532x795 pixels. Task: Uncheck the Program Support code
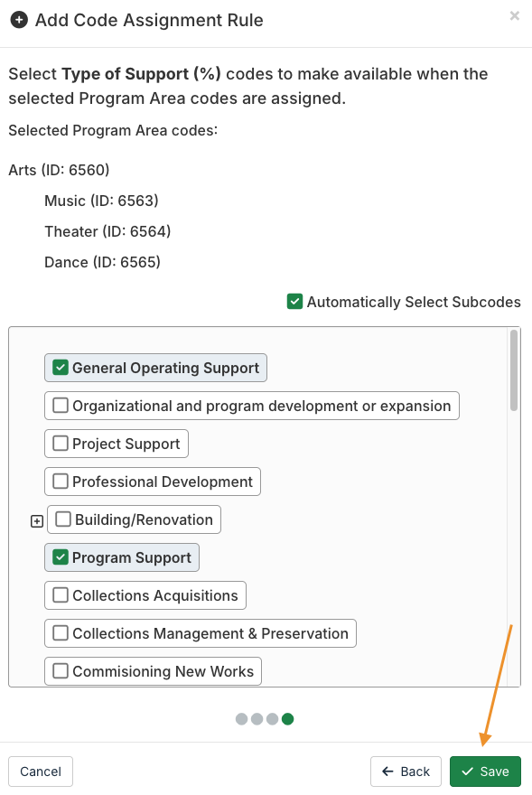click(x=61, y=557)
